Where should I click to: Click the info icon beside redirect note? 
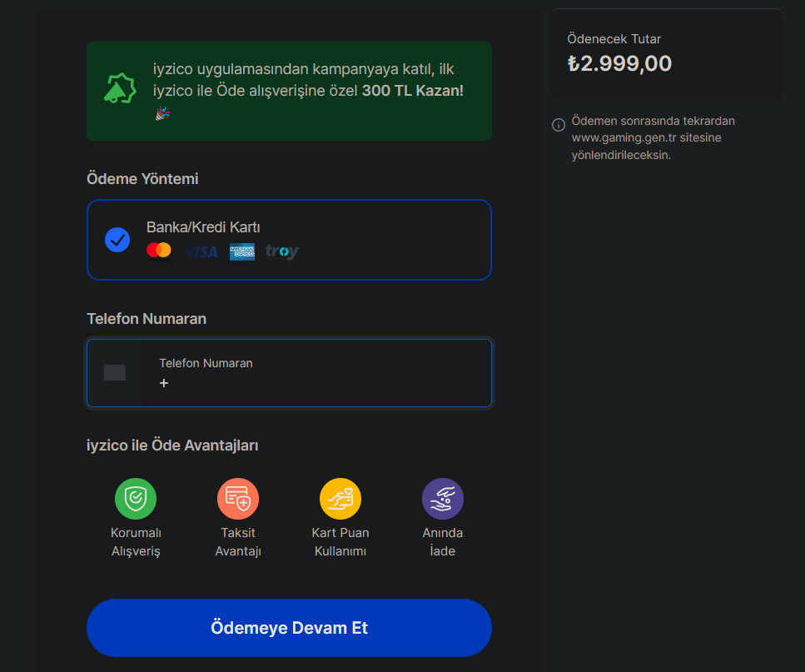(x=559, y=125)
